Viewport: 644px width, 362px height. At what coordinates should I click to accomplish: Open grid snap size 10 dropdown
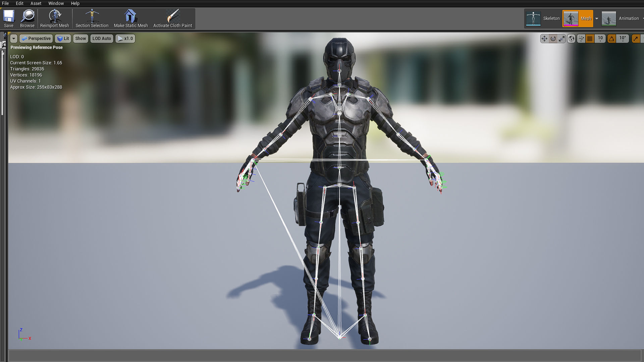[x=600, y=39]
